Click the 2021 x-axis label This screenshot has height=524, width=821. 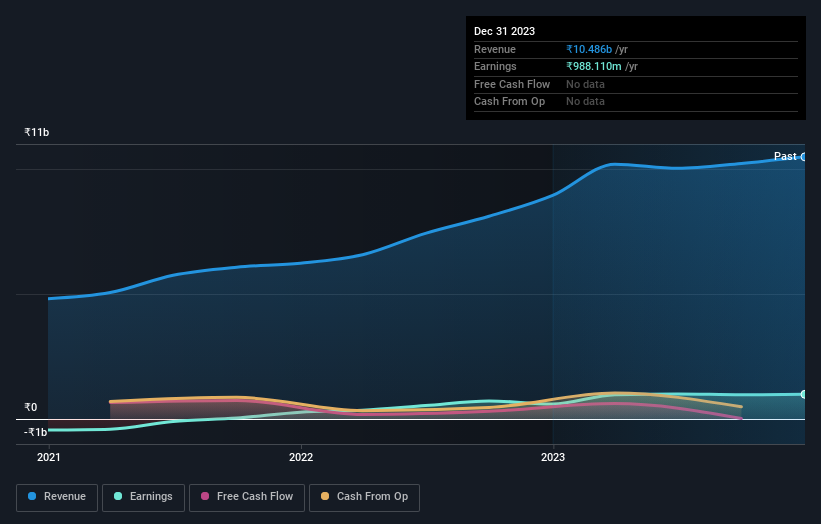[x=49, y=457]
